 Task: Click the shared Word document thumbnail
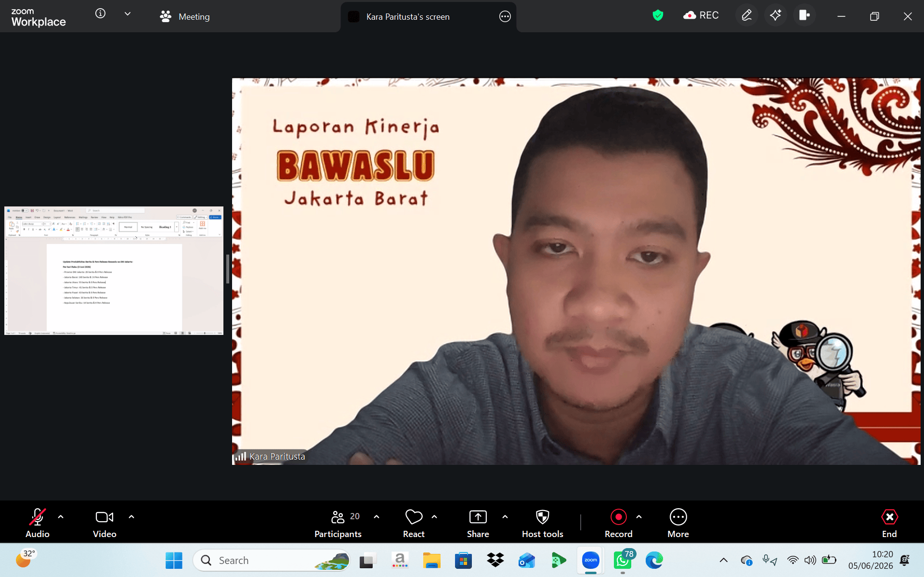coord(114,270)
